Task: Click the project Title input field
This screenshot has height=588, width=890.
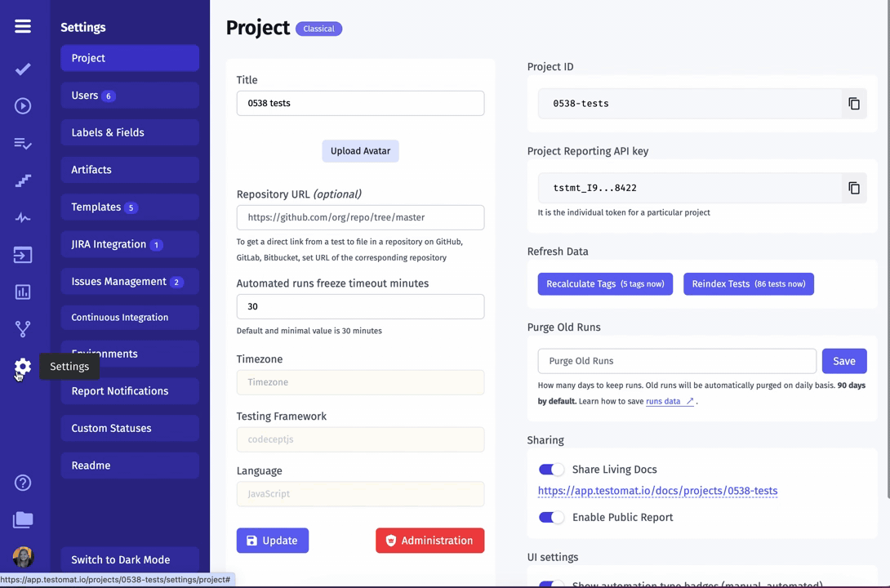Action: (x=360, y=103)
